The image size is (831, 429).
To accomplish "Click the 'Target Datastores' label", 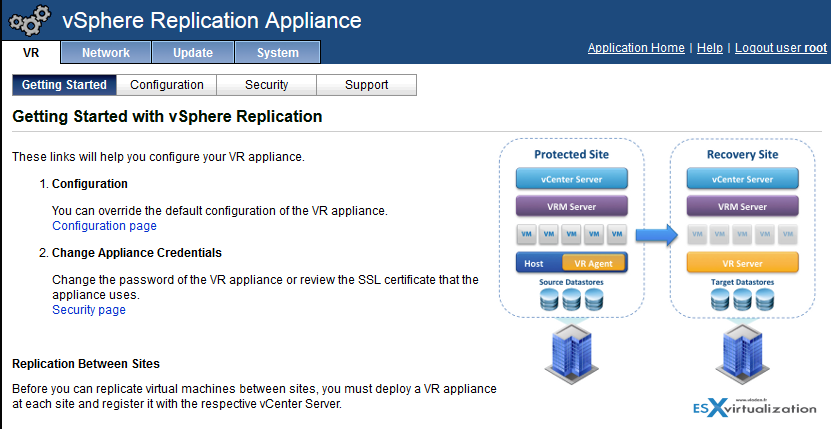I will pyautogui.click(x=742, y=282).
